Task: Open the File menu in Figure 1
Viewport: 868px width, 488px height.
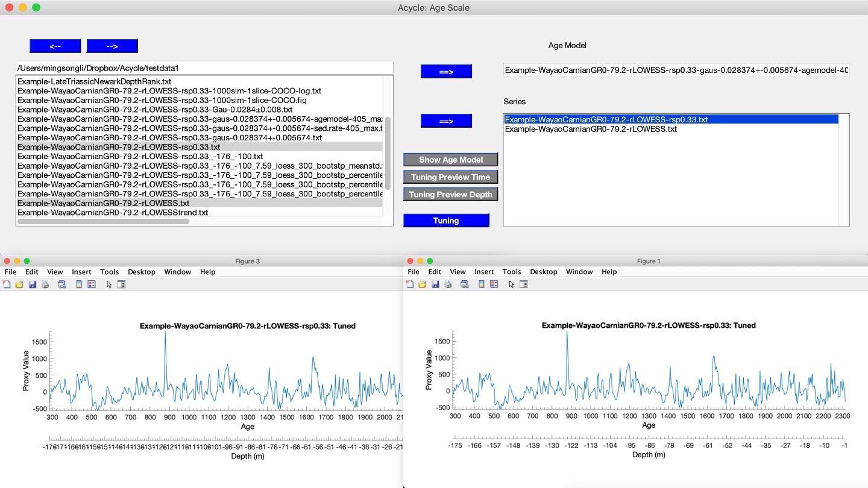Action: pyautogui.click(x=414, y=272)
